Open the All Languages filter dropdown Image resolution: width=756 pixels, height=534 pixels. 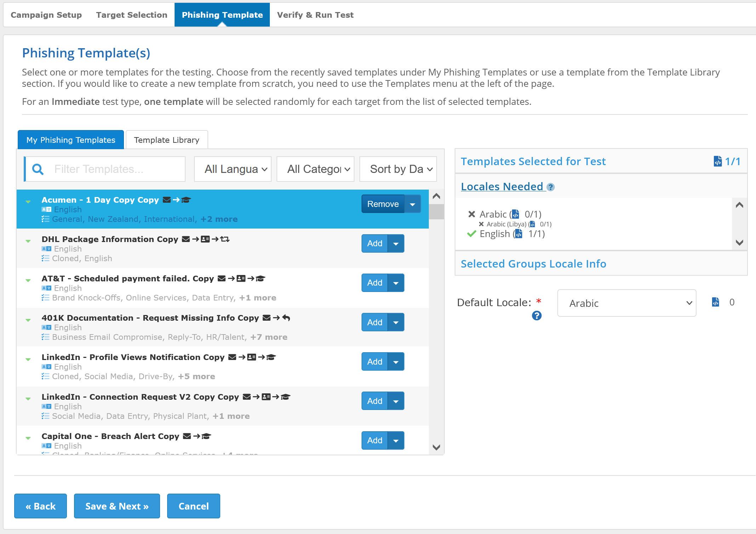(x=233, y=169)
